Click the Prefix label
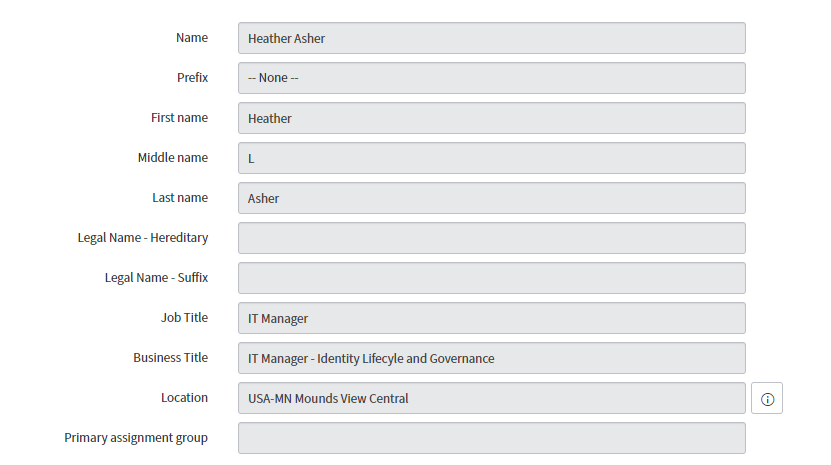 192,78
